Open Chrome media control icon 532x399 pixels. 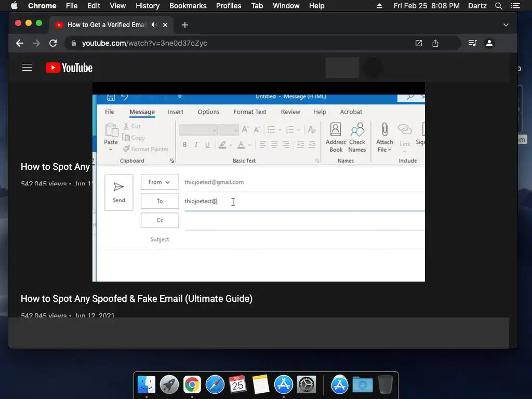click(x=472, y=43)
